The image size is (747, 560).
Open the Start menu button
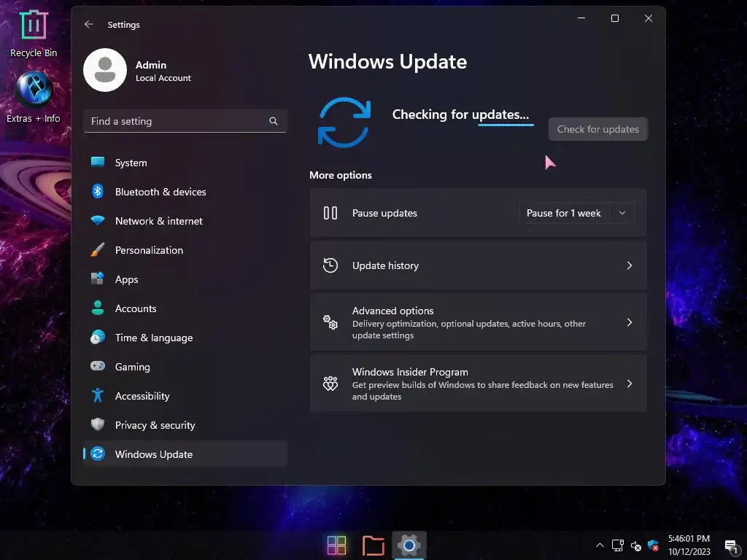336,545
